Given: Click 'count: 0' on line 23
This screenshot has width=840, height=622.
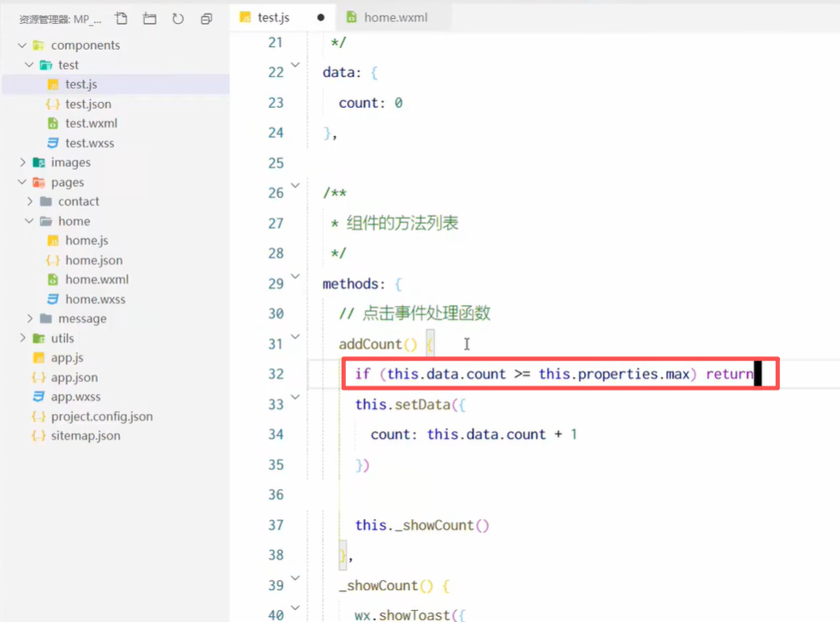Looking at the screenshot, I should point(371,103).
